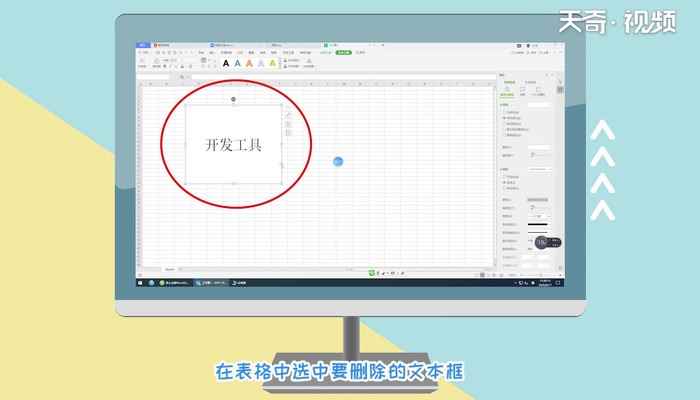This screenshot has width=700, height=400.
Task: Select the black letter A text style preset
Action: [226, 63]
